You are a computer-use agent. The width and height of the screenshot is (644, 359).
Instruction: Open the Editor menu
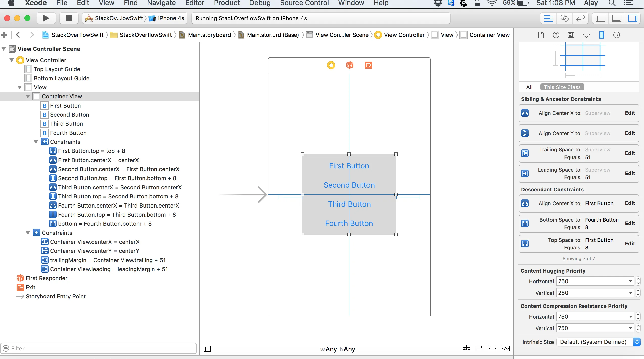click(x=194, y=3)
